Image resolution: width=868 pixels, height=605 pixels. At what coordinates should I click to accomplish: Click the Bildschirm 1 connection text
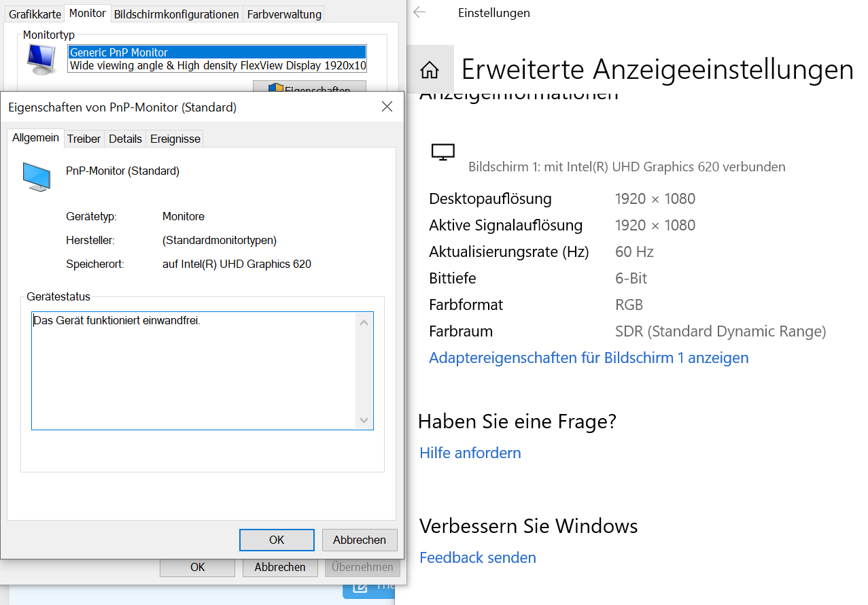[627, 167]
